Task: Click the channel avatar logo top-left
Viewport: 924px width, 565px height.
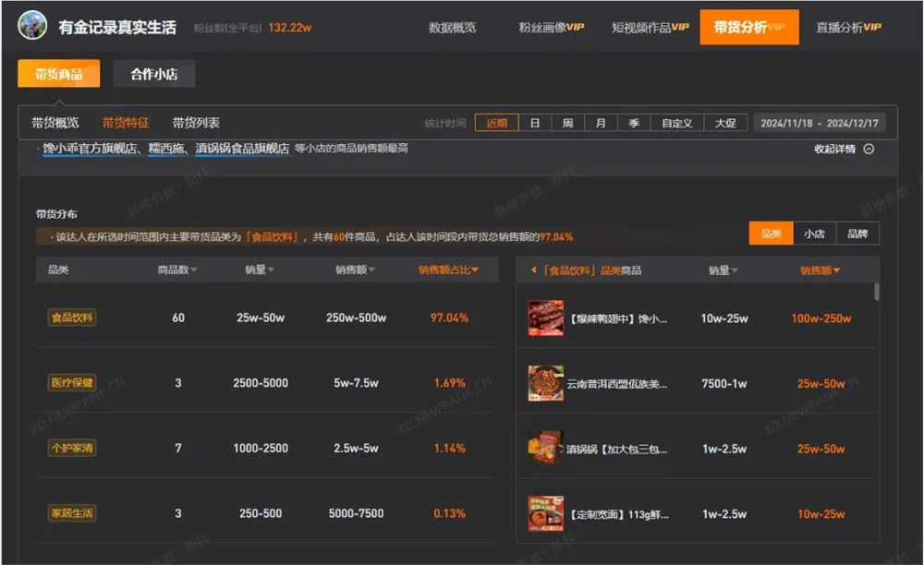Action: point(31,26)
